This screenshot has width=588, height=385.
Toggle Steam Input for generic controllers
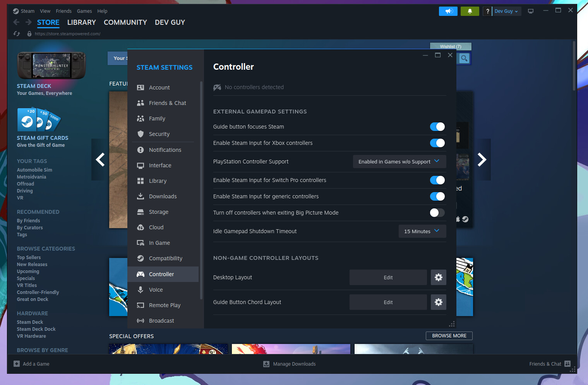point(437,196)
